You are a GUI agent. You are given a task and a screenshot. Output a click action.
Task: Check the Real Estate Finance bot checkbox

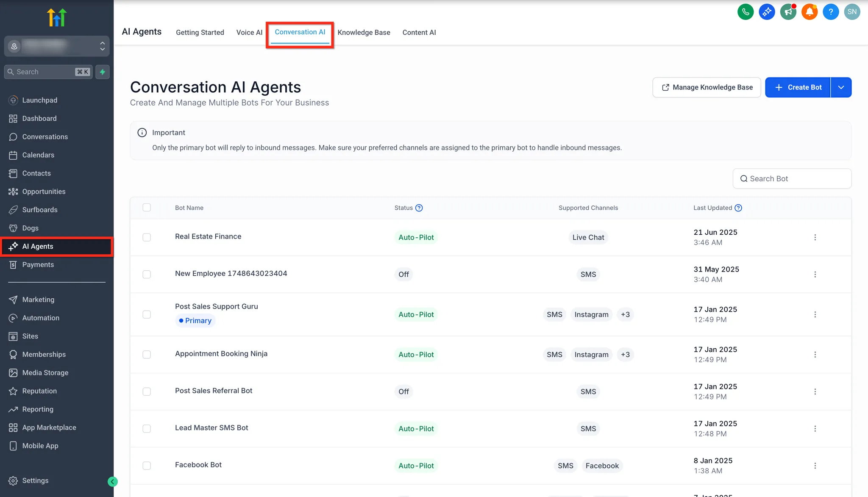tap(147, 237)
